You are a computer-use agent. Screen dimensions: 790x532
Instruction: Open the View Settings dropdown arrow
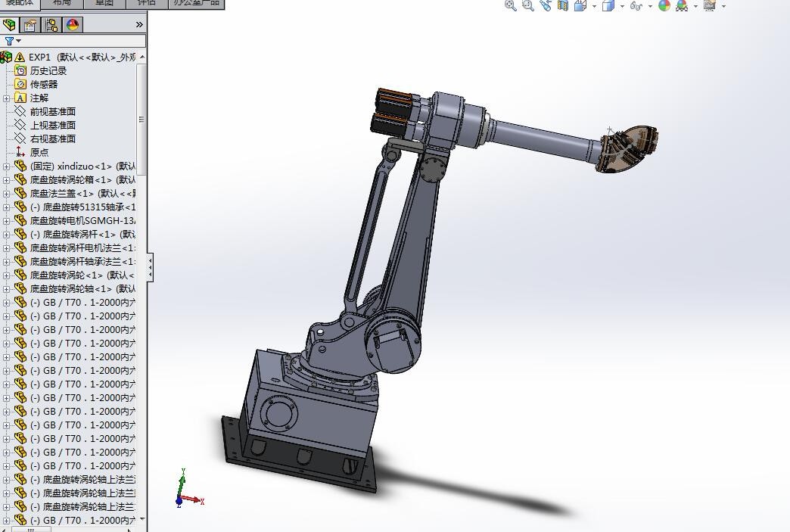click(724, 6)
